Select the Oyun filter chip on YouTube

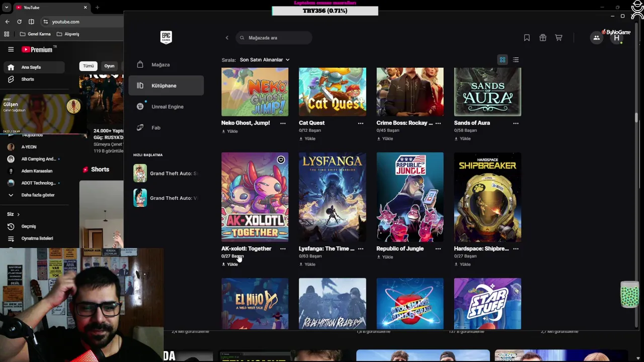point(109,66)
